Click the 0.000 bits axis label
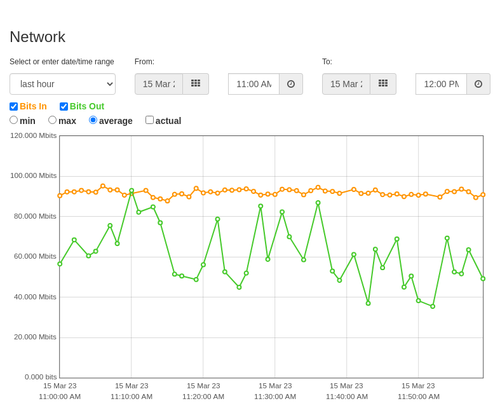 [41, 377]
